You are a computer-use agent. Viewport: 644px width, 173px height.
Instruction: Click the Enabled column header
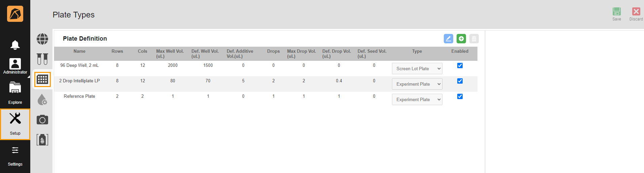pos(460,51)
